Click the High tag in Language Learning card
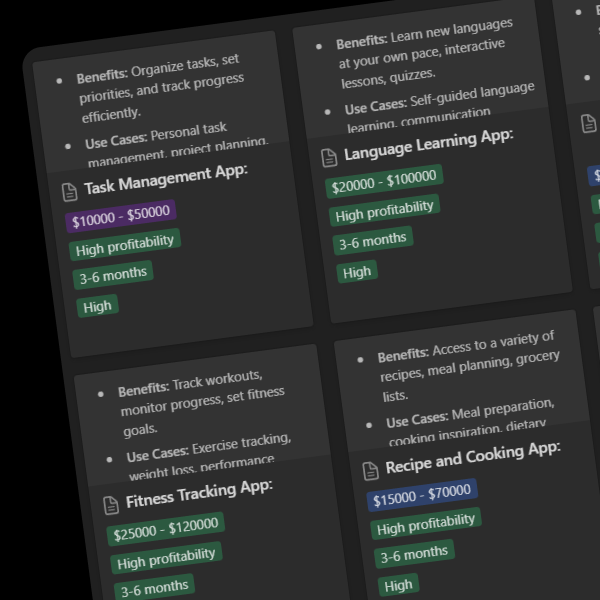The image size is (600, 600). point(357,272)
